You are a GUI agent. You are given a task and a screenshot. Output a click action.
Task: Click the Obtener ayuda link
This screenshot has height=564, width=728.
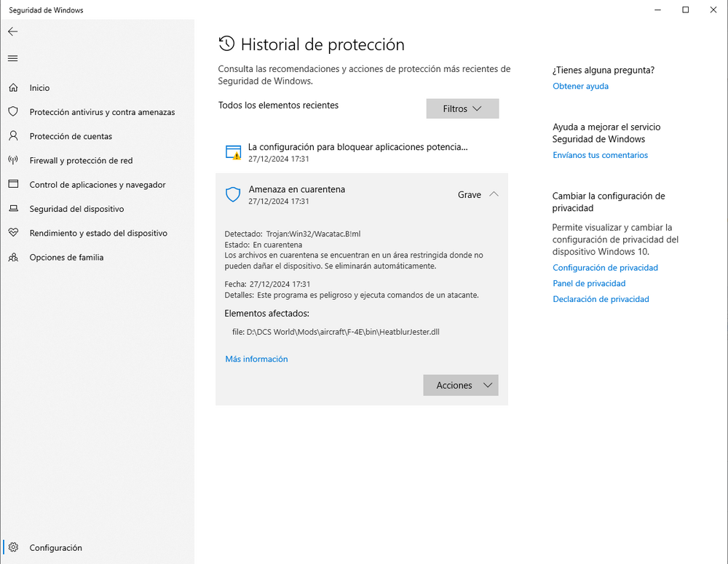(580, 86)
